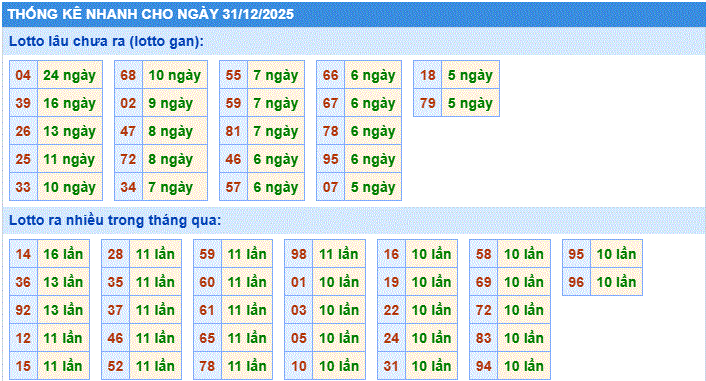The height and width of the screenshot is (381, 706).
Task: Click the '13 ngày' value
Action: coord(69,131)
